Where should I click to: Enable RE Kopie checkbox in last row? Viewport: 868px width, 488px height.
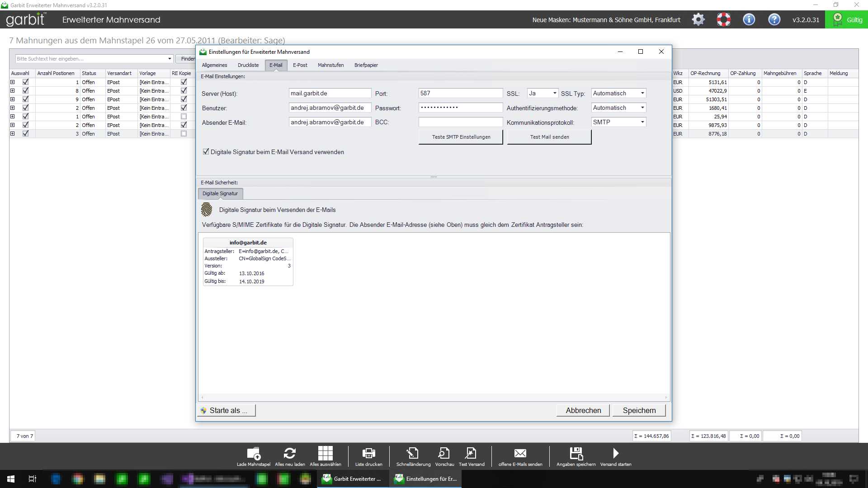tap(184, 134)
